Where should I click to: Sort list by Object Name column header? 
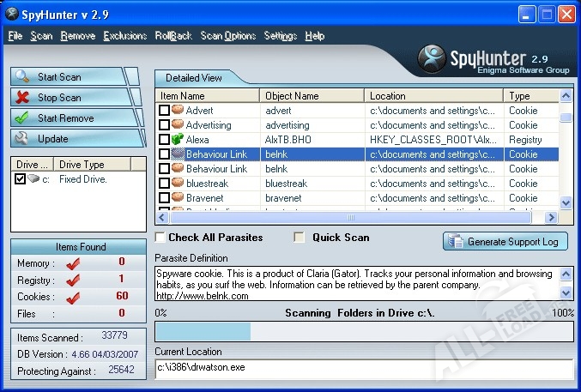click(312, 96)
